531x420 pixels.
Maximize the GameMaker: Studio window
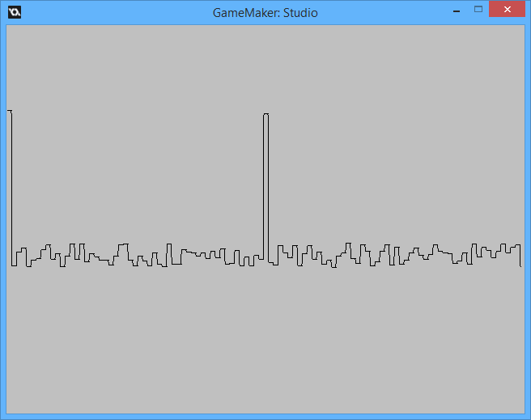pyautogui.click(x=478, y=10)
